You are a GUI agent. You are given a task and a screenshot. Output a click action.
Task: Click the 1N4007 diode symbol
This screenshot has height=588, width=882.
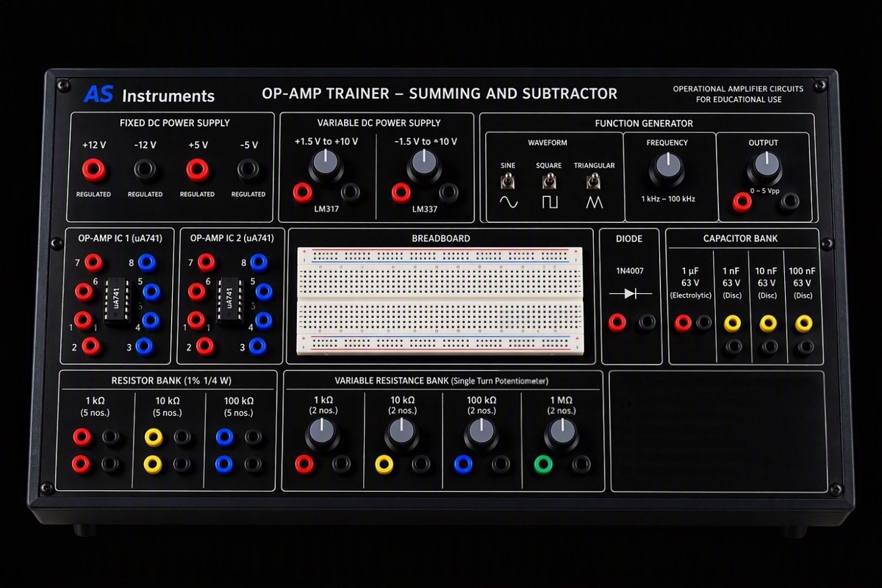click(631, 293)
